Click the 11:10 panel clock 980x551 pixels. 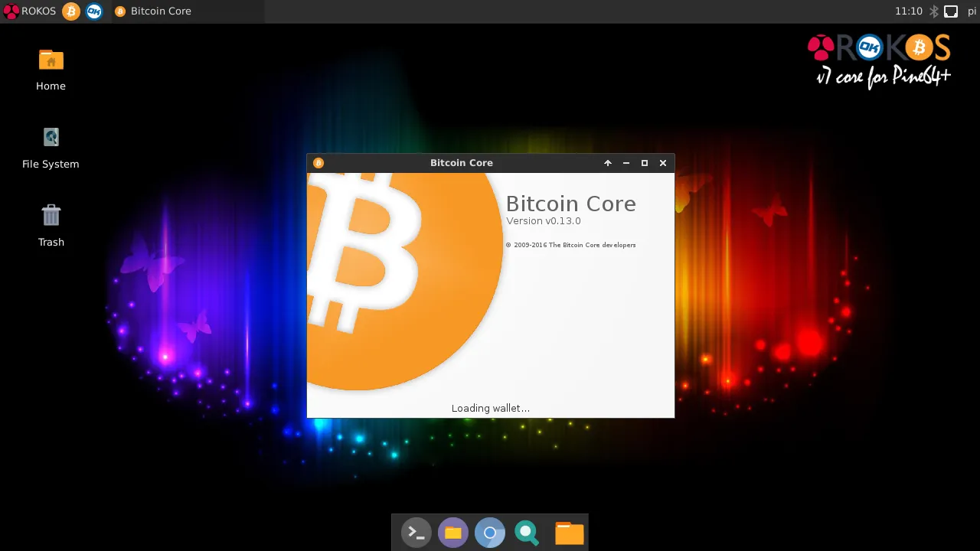pyautogui.click(x=909, y=11)
